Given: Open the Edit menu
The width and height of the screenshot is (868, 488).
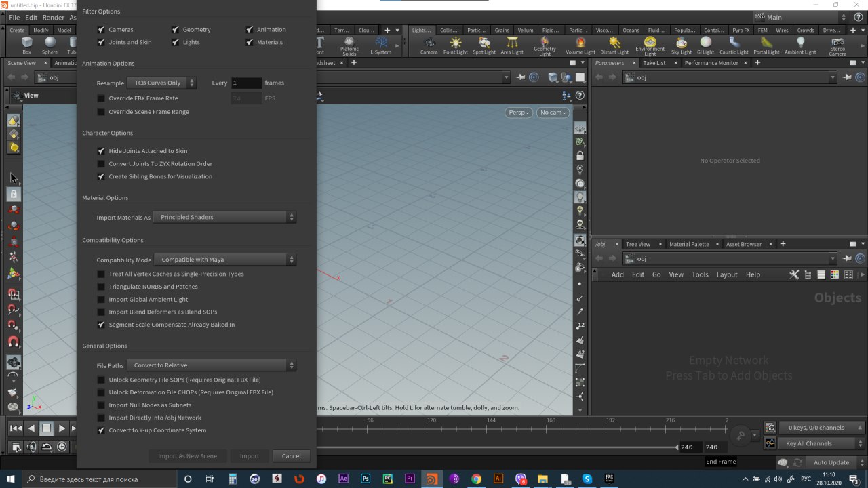Looking at the screenshot, I should click(31, 18).
